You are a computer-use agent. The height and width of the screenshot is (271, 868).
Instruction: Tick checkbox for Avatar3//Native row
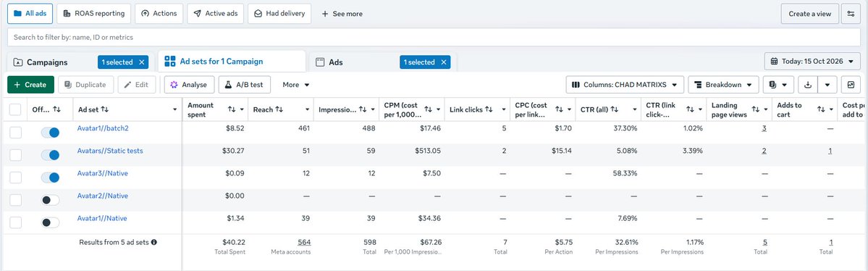pos(15,178)
